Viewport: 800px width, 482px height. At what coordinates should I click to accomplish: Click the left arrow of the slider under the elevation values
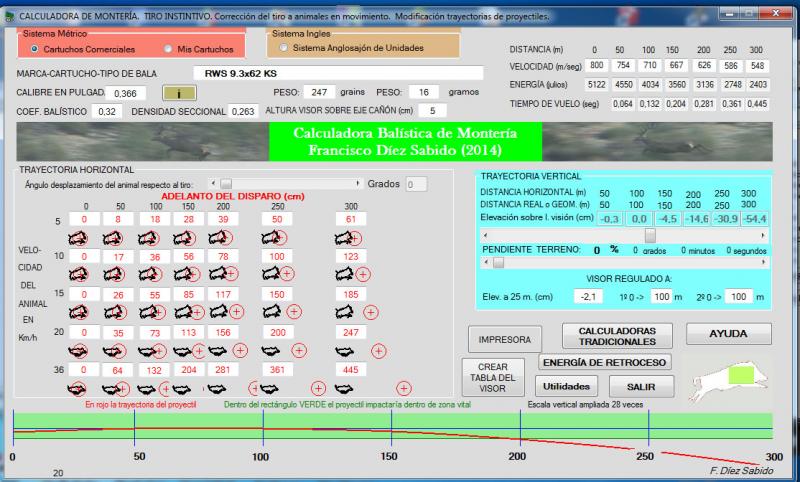[485, 234]
